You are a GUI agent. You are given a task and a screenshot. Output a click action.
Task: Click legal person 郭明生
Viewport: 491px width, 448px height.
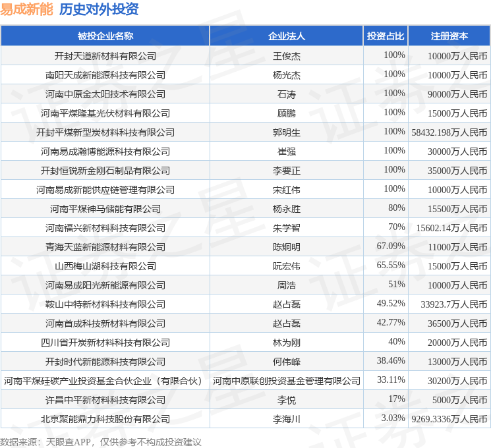point(287,132)
